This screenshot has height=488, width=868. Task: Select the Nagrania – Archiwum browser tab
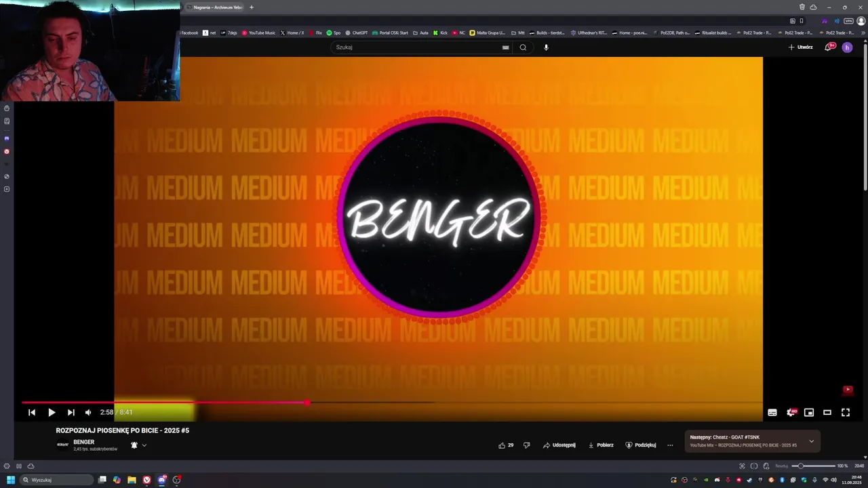tap(214, 7)
